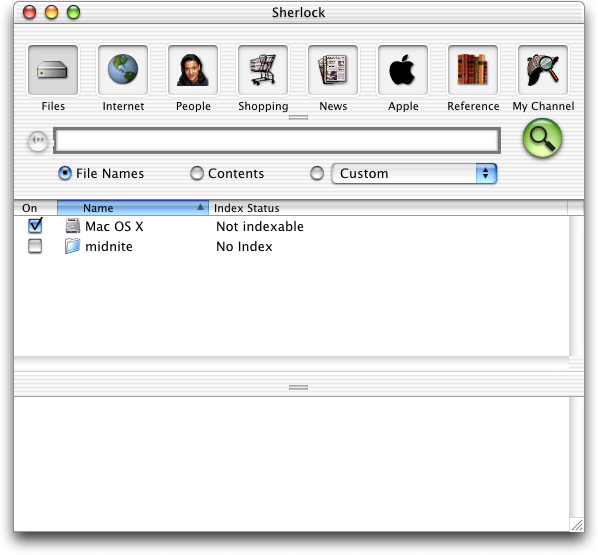Click the window resize grip corner
This screenshot has width=598, height=555.
pyautogui.click(x=577, y=524)
